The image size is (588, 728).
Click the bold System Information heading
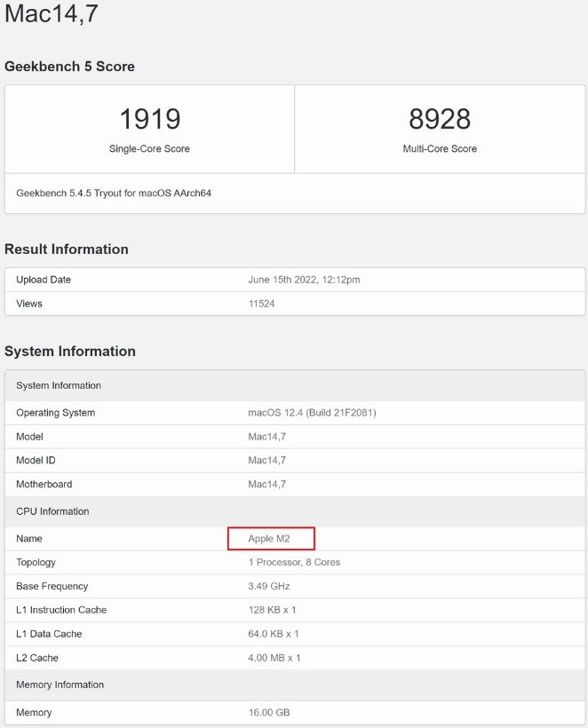[x=70, y=352]
